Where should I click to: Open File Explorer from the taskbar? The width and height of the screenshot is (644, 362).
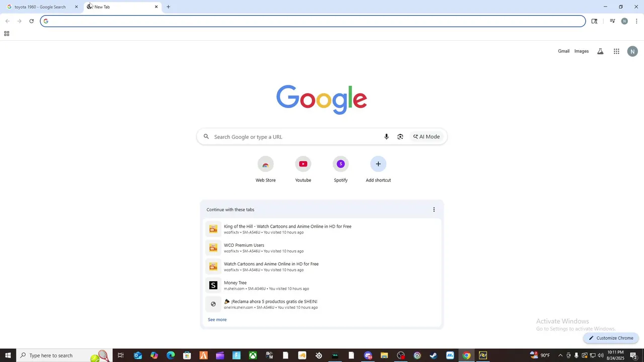[384, 355]
